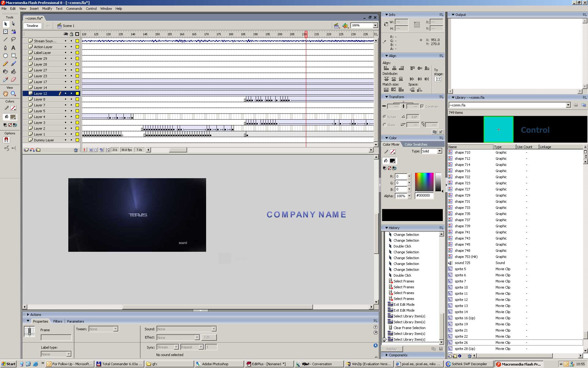Select the Lasso tool
The height and width of the screenshot is (368, 588).
13,40
